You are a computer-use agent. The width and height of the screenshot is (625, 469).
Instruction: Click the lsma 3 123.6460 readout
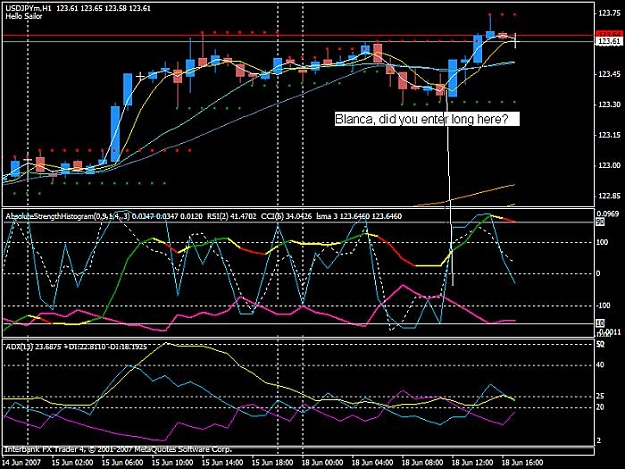click(x=358, y=216)
